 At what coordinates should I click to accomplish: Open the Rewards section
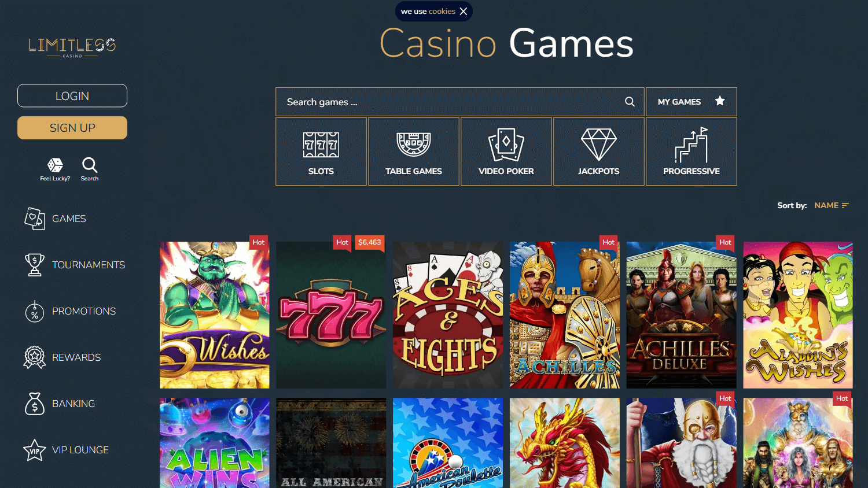(x=62, y=357)
